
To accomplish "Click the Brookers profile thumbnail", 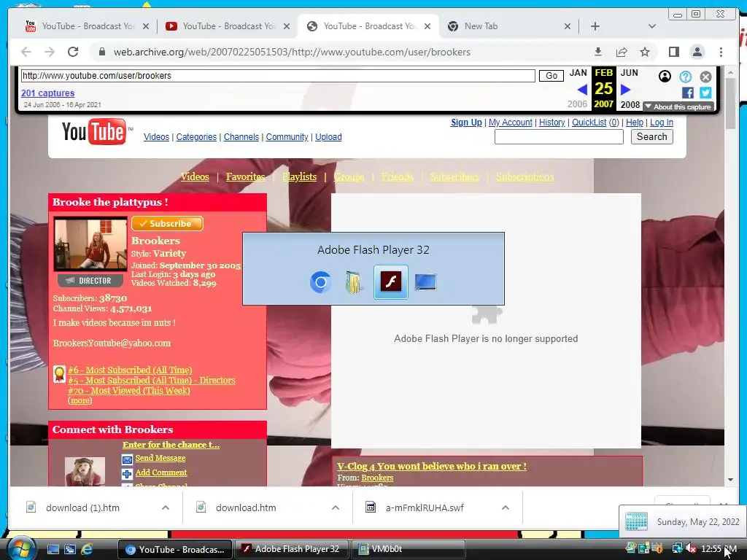I will (x=90, y=244).
